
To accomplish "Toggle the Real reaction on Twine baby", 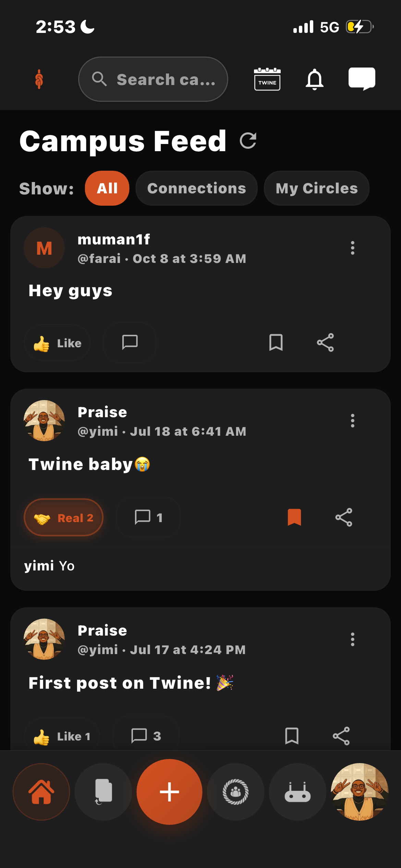I will (x=64, y=518).
